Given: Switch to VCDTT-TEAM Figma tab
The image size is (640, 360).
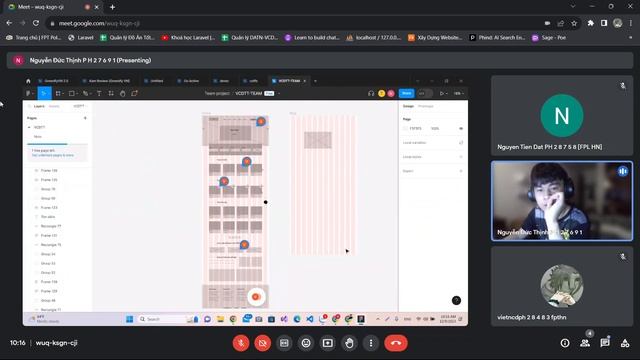Looking at the screenshot, I should click(x=289, y=81).
